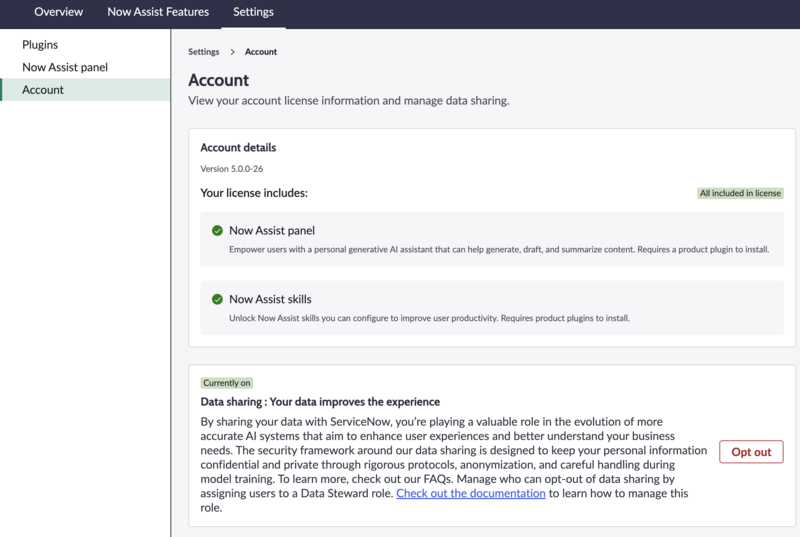
Task: Click the Account details heading
Action: [x=238, y=147]
